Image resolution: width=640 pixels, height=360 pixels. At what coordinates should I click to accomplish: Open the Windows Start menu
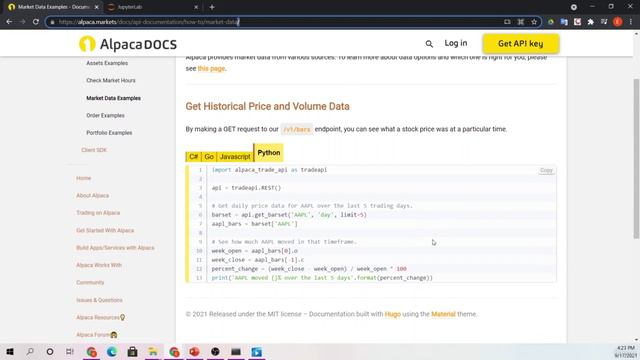point(10,351)
